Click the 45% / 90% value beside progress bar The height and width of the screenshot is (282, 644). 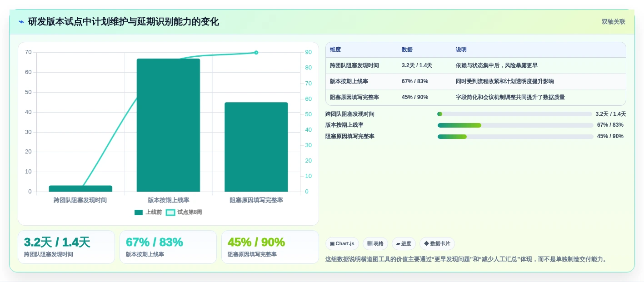[x=610, y=136]
